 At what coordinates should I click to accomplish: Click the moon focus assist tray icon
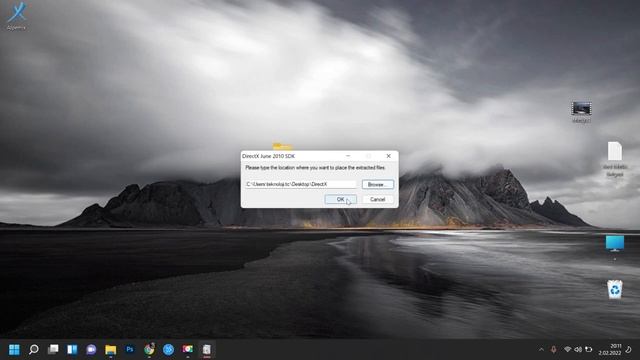(629, 350)
